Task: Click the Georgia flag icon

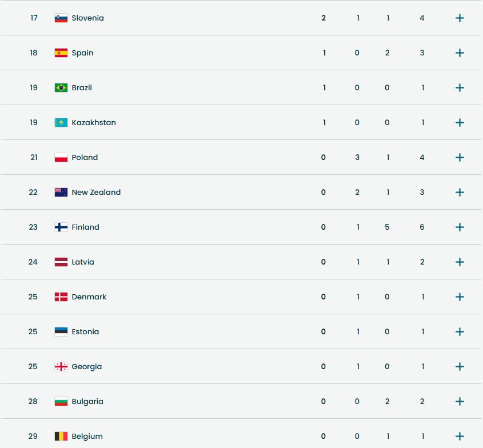Action: (x=61, y=367)
